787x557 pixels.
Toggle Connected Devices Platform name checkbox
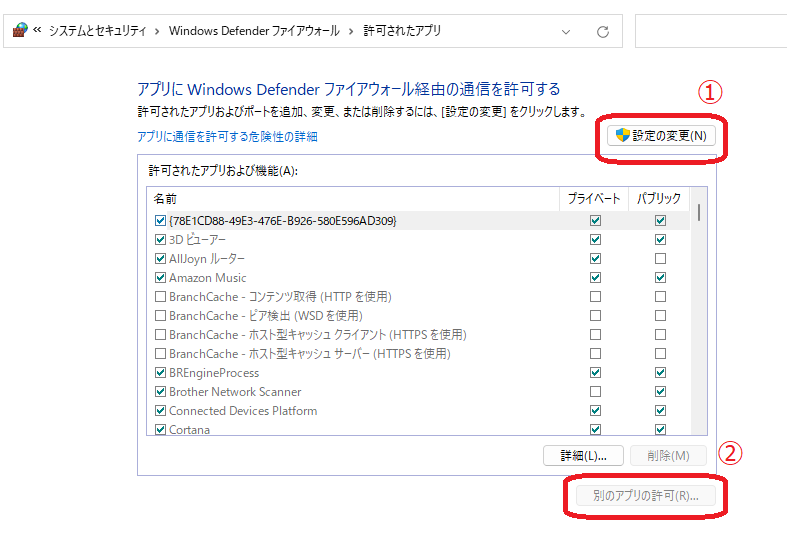(x=160, y=410)
